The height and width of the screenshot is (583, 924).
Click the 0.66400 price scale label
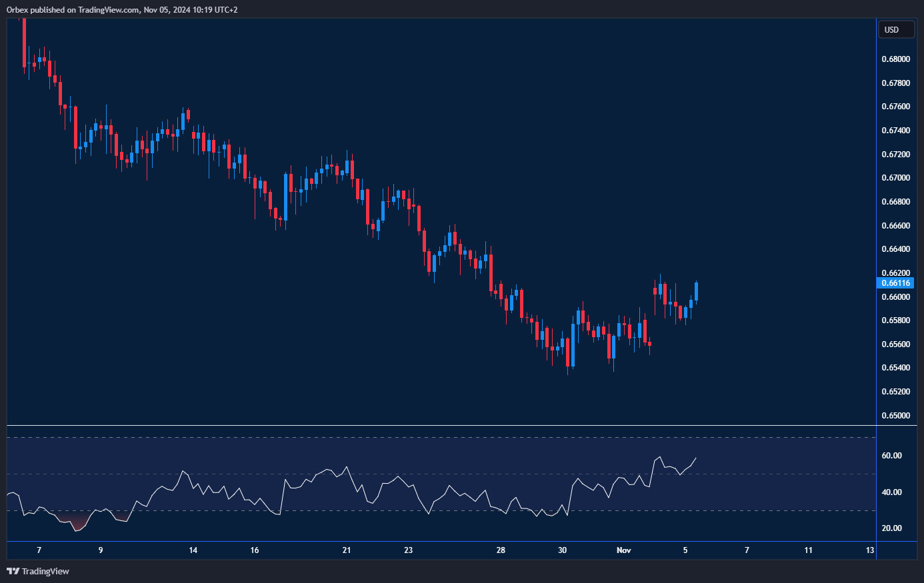(x=895, y=249)
